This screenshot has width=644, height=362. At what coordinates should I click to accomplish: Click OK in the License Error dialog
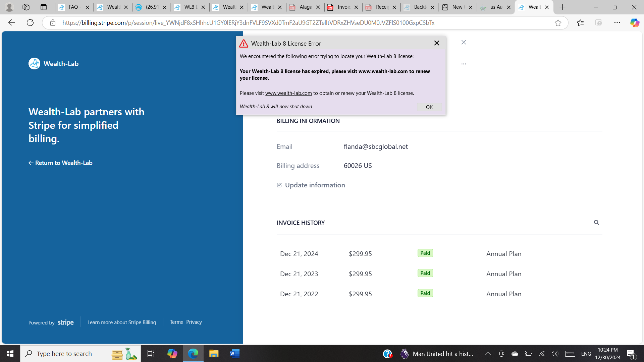429,107
